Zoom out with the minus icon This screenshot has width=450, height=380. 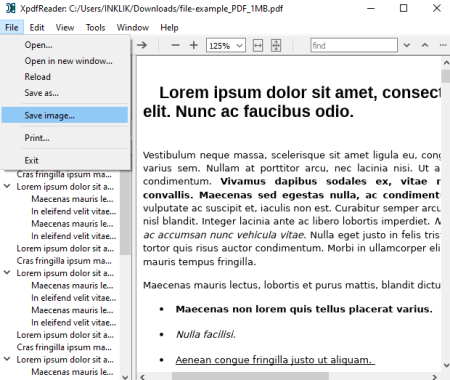(x=175, y=45)
